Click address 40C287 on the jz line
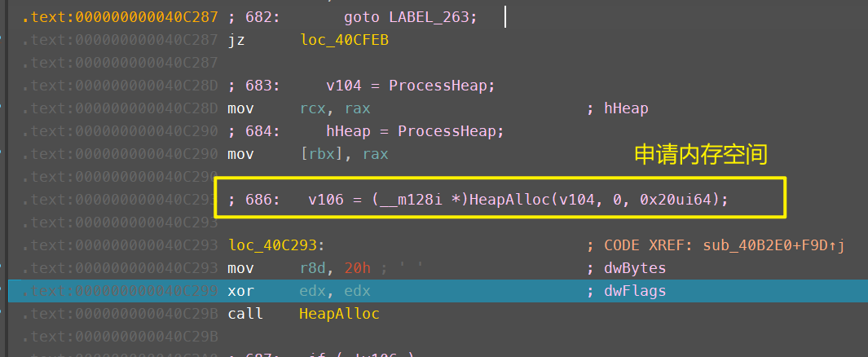The height and width of the screenshot is (357, 868). (x=119, y=41)
